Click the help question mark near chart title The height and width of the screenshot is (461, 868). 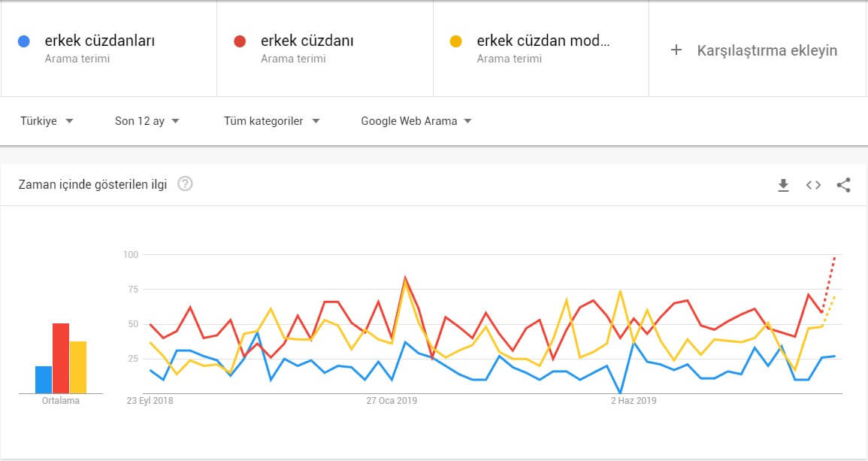pos(184,183)
